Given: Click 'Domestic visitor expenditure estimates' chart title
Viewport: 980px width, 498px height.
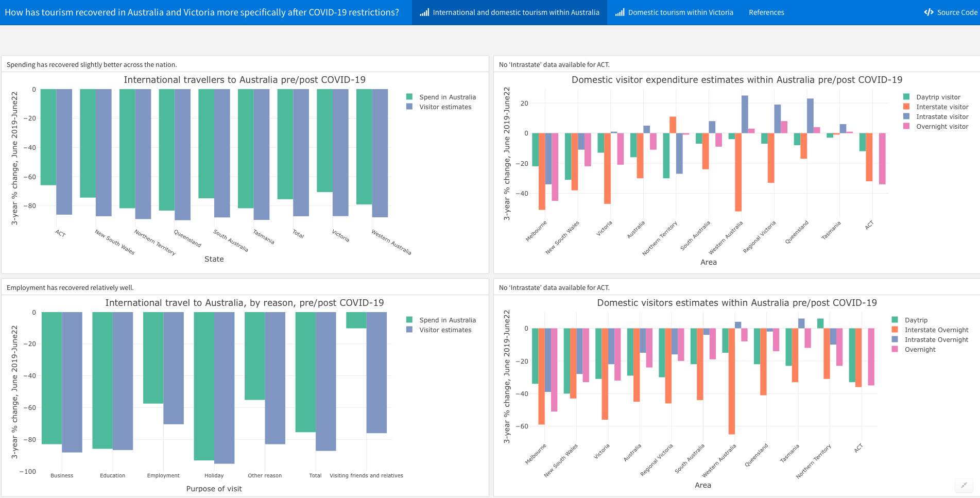Looking at the screenshot, I should 737,80.
